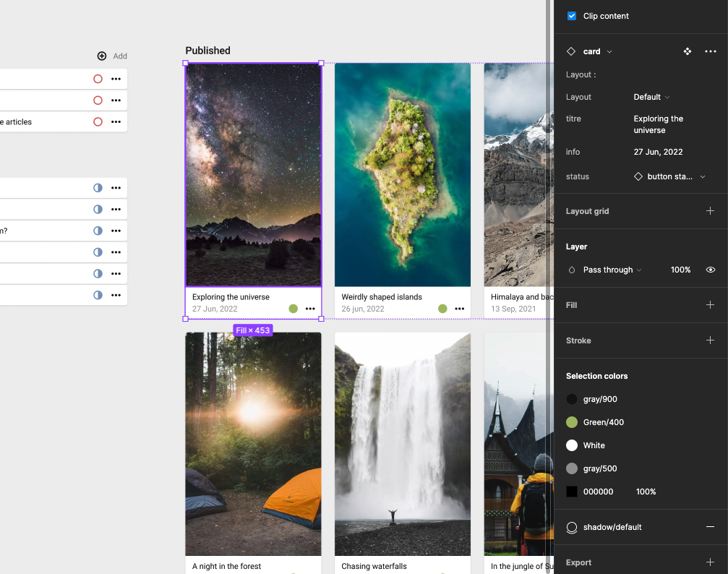This screenshot has height=574, width=728.
Task: Edit the titre text field Exploring the universe
Action: point(659,124)
